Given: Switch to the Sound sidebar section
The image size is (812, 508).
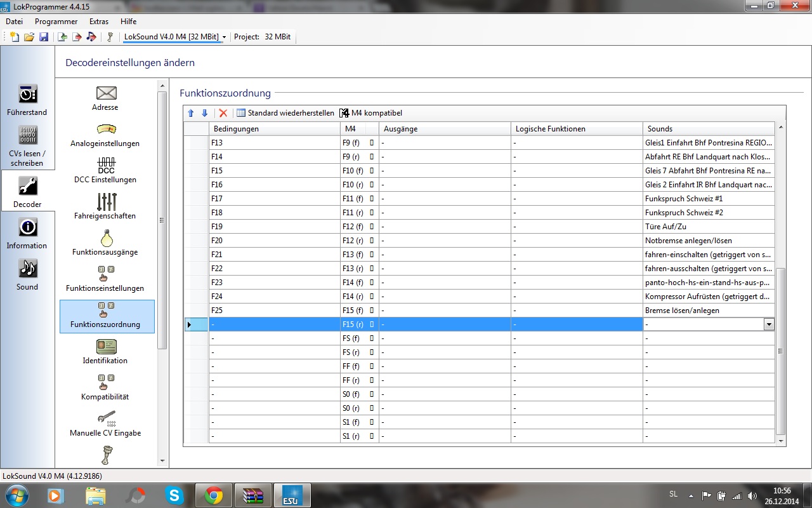Looking at the screenshot, I should (x=27, y=275).
